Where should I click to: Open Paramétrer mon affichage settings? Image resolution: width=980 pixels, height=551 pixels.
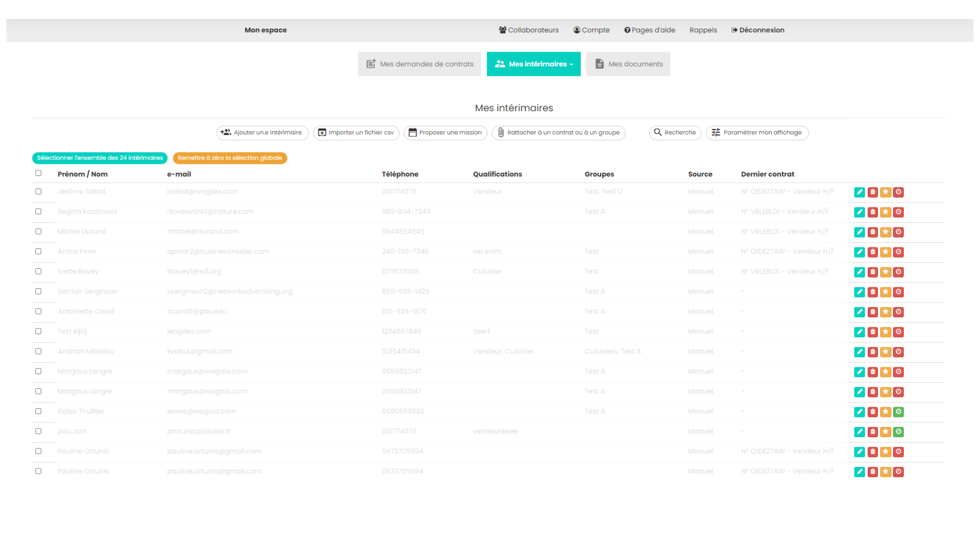(x=757, y=133)
